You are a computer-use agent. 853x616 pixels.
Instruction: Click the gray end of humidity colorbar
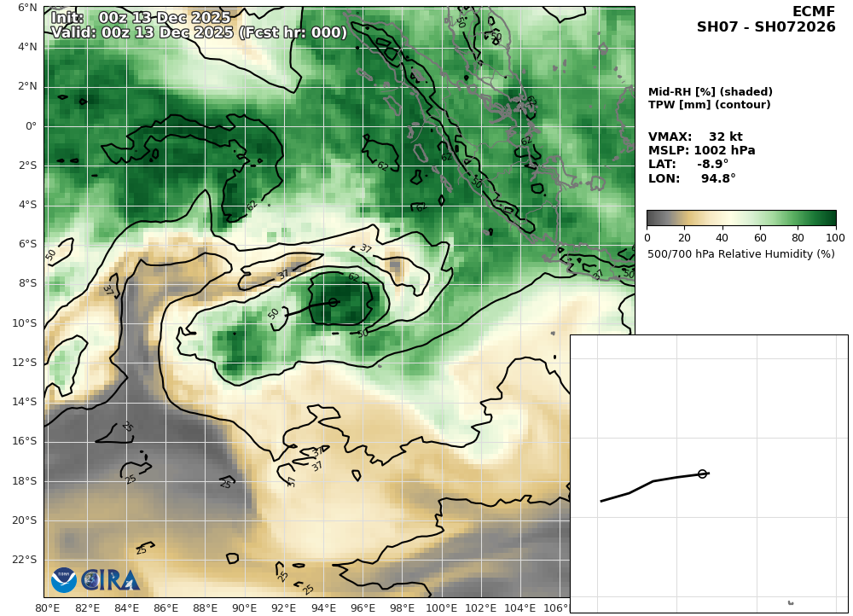655,218
